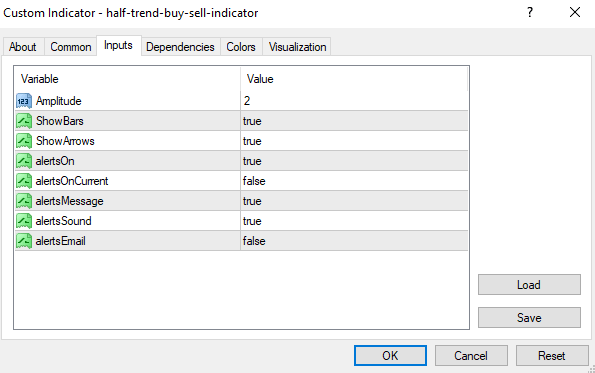This screenshot has width=595, height=373.
Task: Close the Custom Indicator dialog
Action: (x=575, y=13)
